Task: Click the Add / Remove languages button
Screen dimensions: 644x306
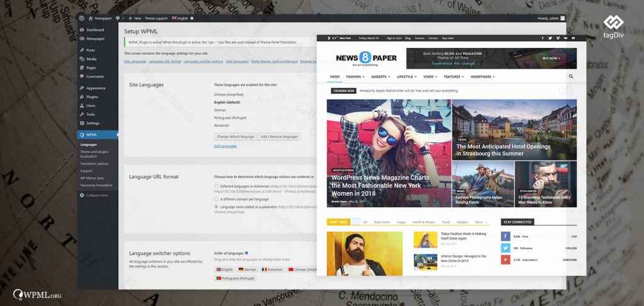Action: pyautogui.click(x=279, y=137)
